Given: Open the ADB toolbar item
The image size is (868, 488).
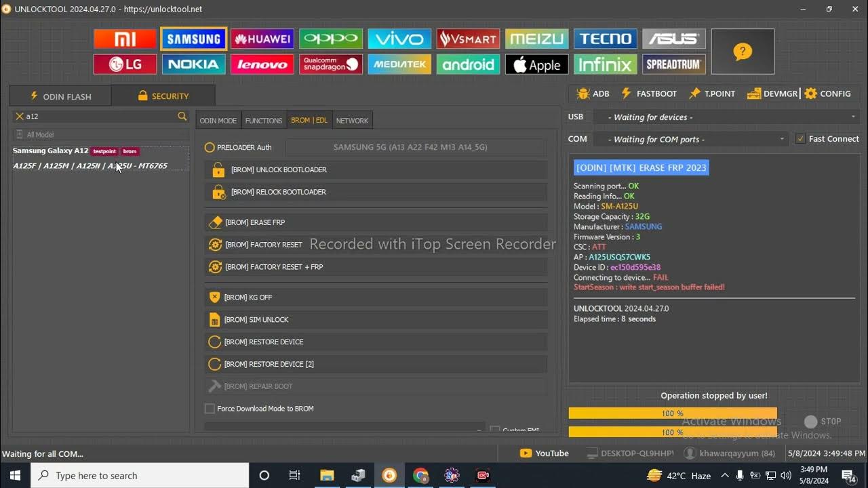Looking at the screenshot, I should pyautogui.click(x=593, y=94).
